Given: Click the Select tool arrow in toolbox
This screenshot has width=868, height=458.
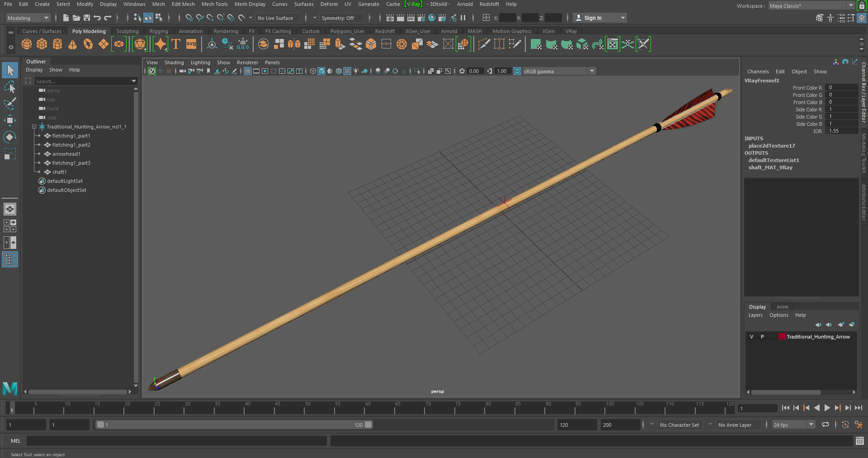Looking at the screenshot, I should point(10,70).
